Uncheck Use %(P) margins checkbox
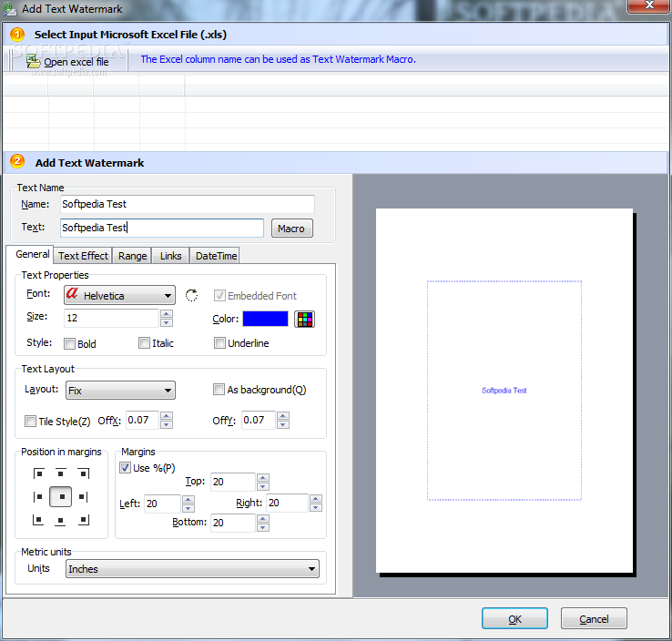The image size is (672, 641). [125, 467]
